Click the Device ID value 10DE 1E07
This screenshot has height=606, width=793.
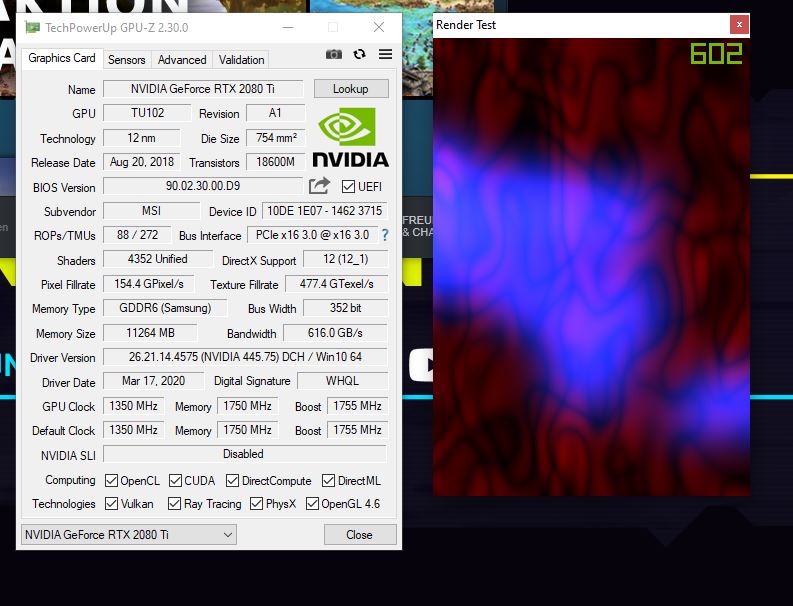(325, 210)
